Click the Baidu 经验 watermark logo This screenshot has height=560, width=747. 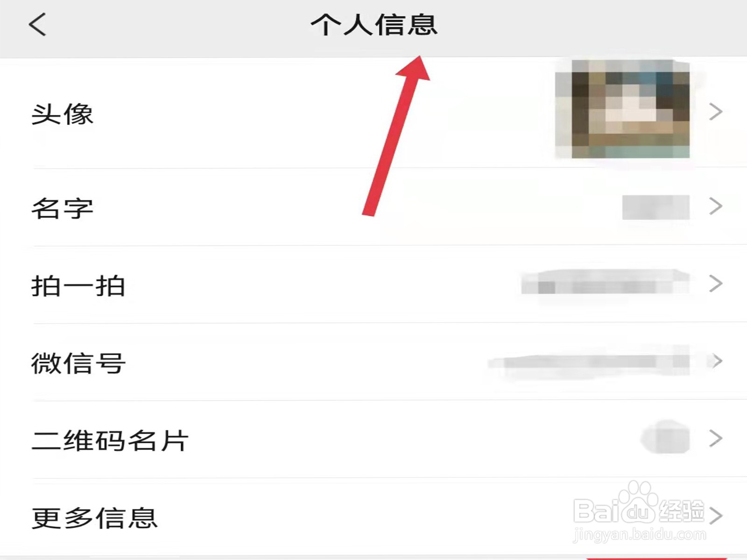pyautogui.click(x=640, y=512)
